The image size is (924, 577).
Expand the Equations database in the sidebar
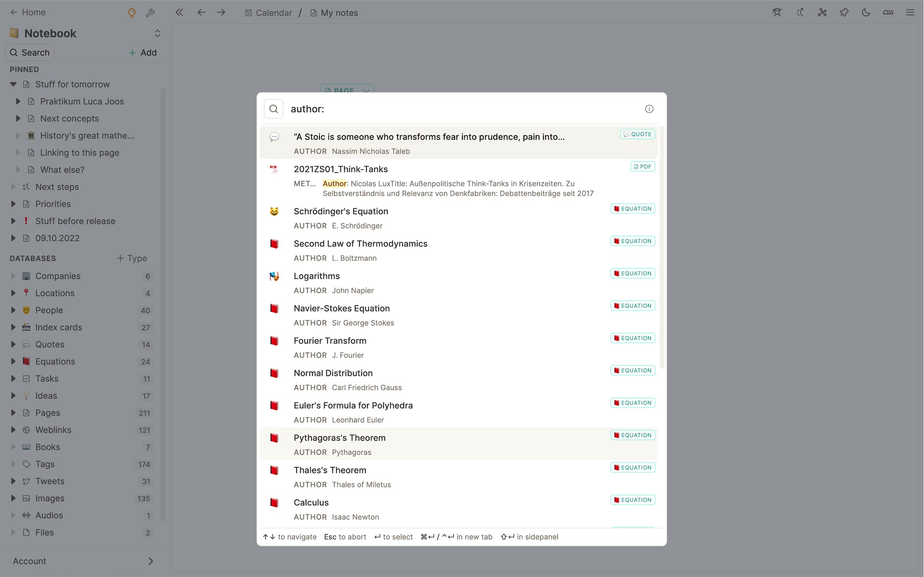click(x=11, y=361)
